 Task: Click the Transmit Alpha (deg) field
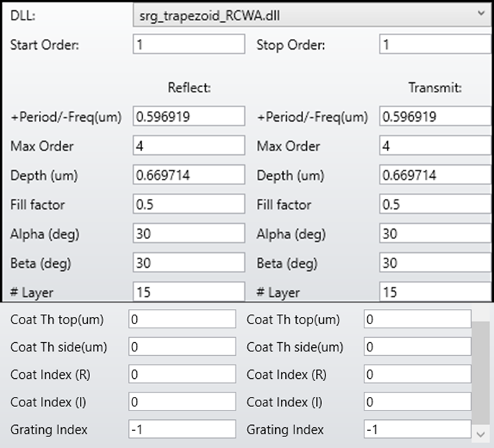point(435,234)
